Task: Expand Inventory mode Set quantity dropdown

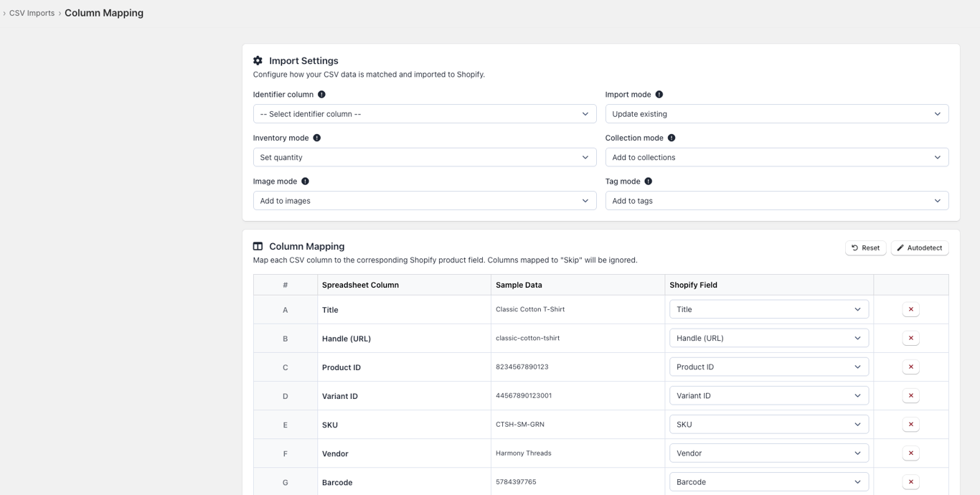Action: pyautogui.click(x=425, y=157)
